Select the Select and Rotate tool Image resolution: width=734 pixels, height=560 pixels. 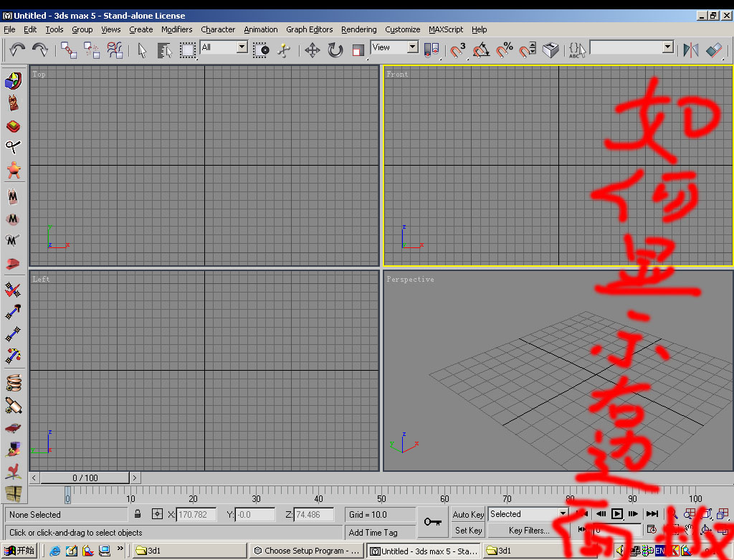pyautogui.click(x=335, y=49)
